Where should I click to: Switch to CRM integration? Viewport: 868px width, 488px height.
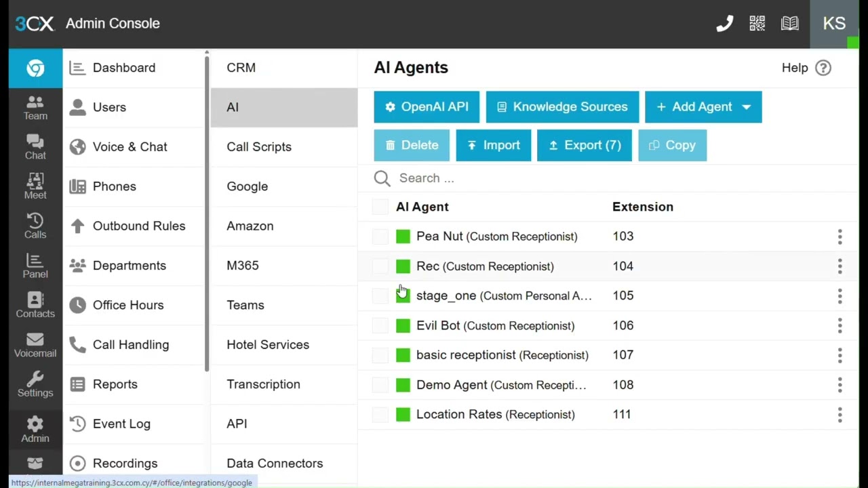tap(284, 68)
